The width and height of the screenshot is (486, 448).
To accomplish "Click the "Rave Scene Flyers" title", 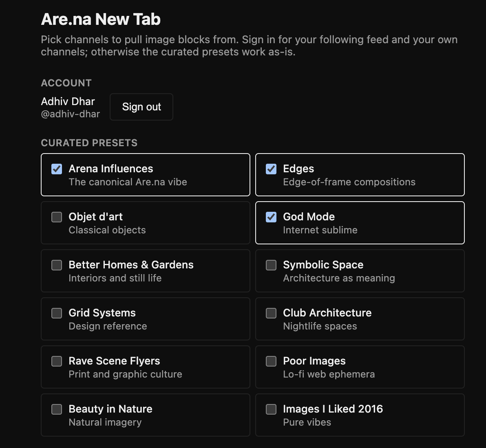I will pyautogui.click(x=114, y=361).
